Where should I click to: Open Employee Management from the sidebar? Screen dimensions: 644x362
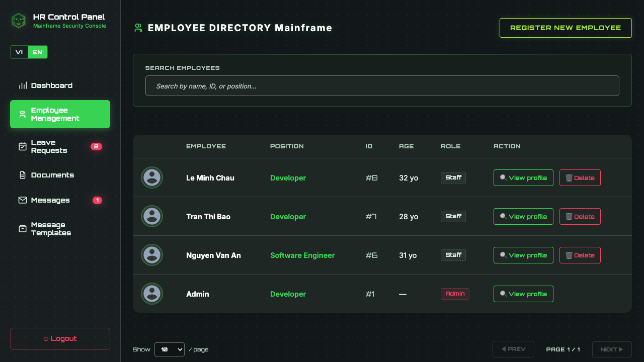click(x=60, y=114)
